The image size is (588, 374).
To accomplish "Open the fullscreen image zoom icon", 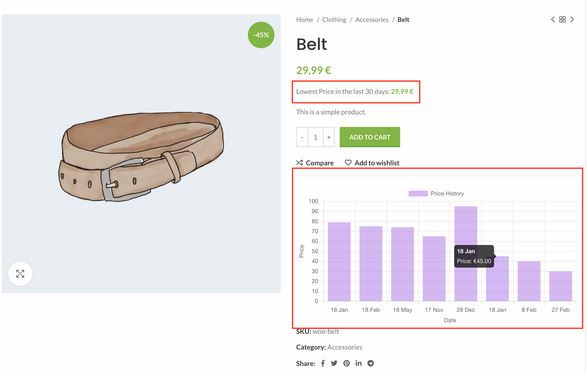I will [x=20, y=273].
